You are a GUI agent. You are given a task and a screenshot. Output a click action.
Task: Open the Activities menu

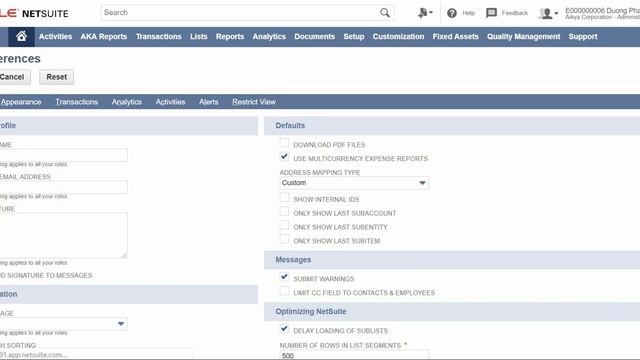56,37
